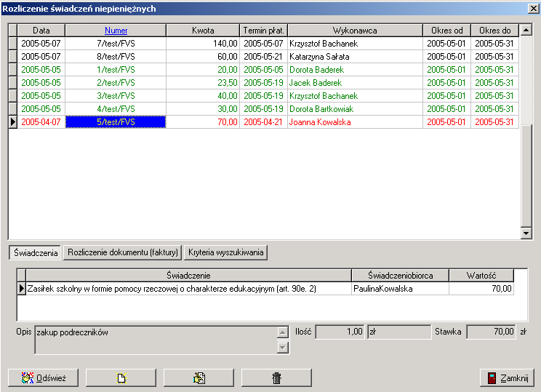Image resolution: width=541 pixels, height=392 pixels.
Task: Click the amount 23,50
Action: 228,83
